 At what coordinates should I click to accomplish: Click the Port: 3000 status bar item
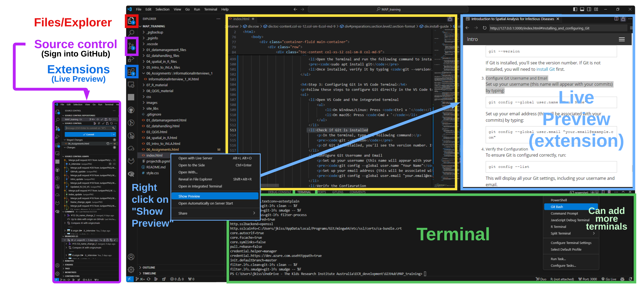coord(588,279)
